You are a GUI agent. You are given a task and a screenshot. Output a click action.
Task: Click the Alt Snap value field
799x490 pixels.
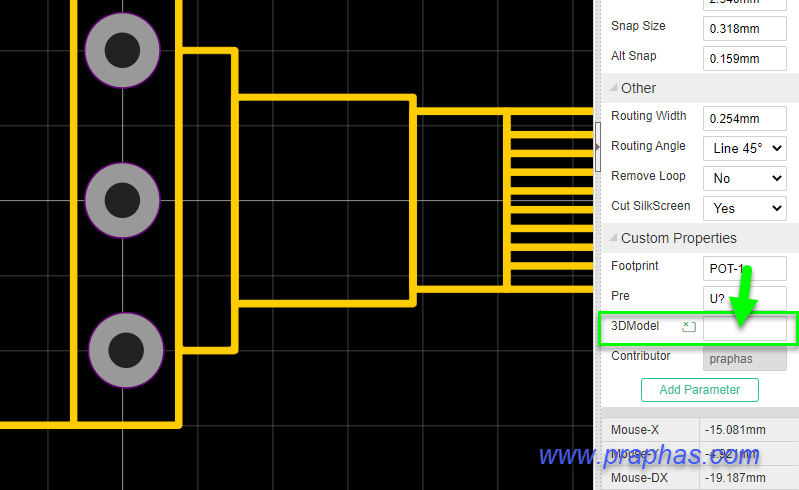point(744,59)
